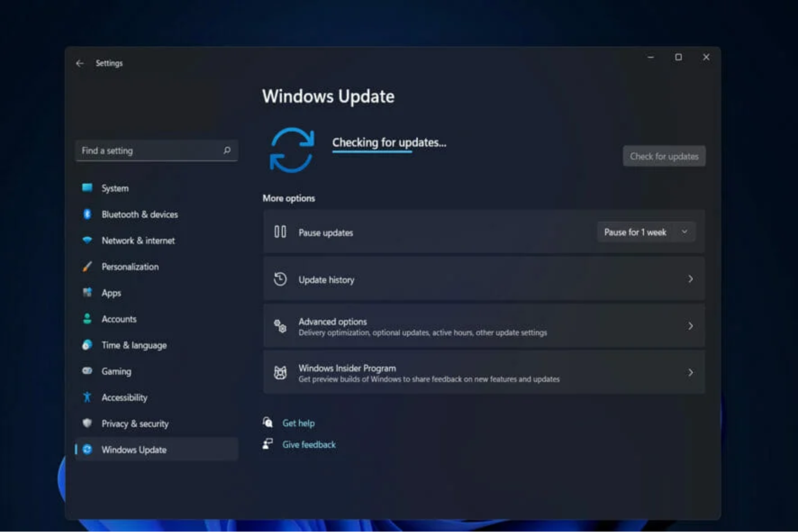The width and height of the screenshot is (798, 532).
Task: Click the Gaming controller icon
Action: (x=87, y=371)
